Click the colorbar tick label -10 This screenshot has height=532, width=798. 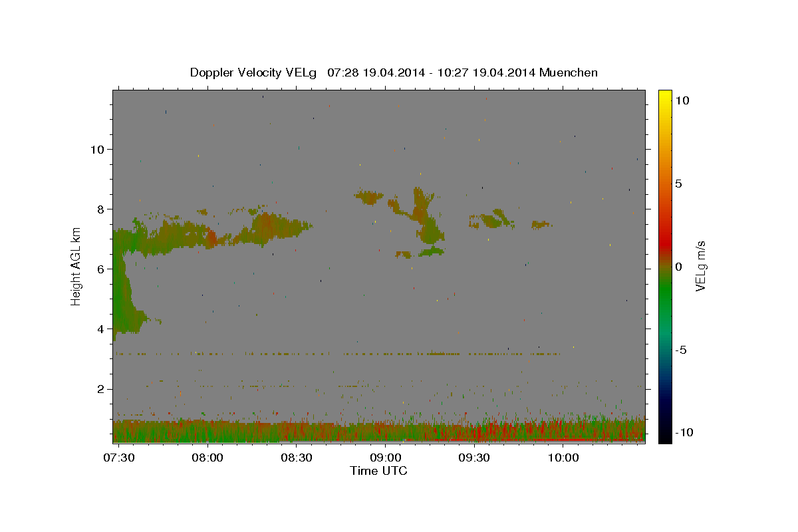pyautogui.click(x=683, y=433)
